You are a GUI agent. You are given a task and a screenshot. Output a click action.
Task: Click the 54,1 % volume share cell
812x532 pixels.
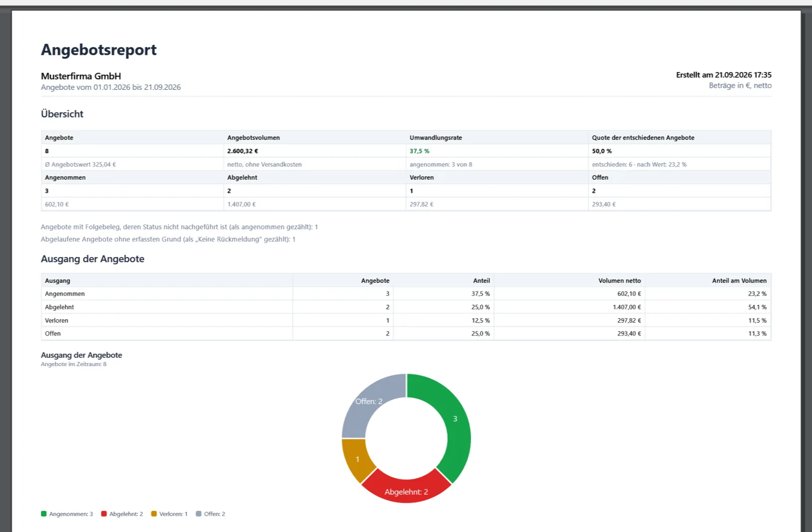757,307
